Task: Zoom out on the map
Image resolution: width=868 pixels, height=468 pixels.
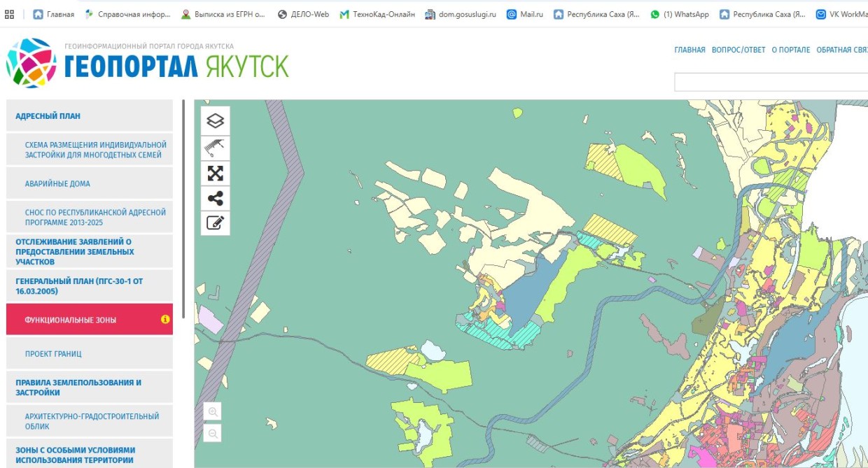Action: 213,434
